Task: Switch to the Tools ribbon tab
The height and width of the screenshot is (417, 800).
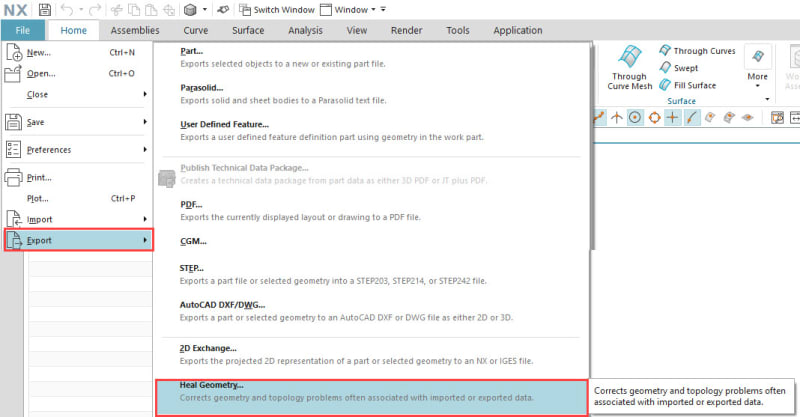Action: coord(458,30)
